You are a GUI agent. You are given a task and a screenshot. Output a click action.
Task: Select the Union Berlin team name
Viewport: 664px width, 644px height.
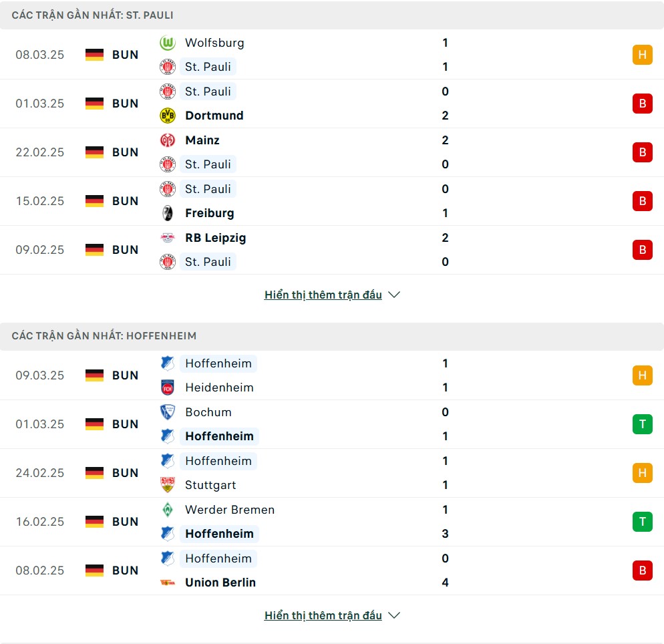pos(220,583)
